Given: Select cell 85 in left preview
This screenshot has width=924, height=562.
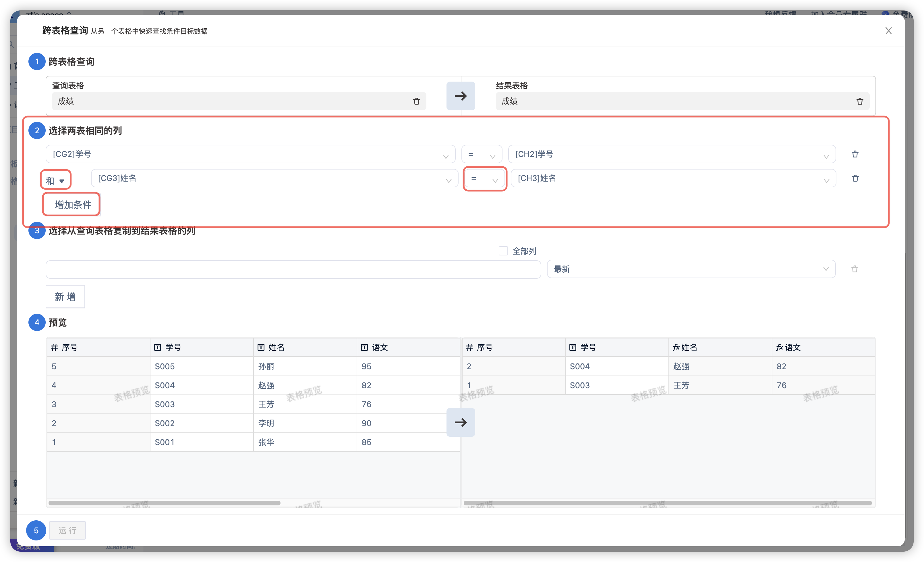Looking at the screenshot, I should tap(408, 442).
